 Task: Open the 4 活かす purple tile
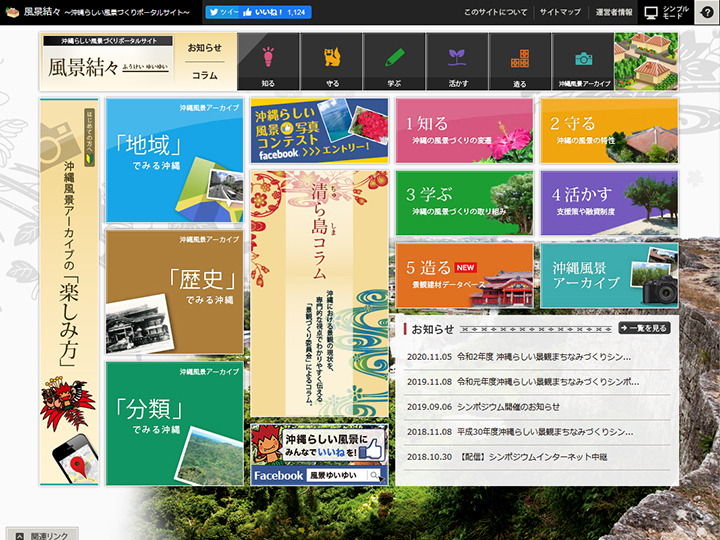(x=609, y=203)
